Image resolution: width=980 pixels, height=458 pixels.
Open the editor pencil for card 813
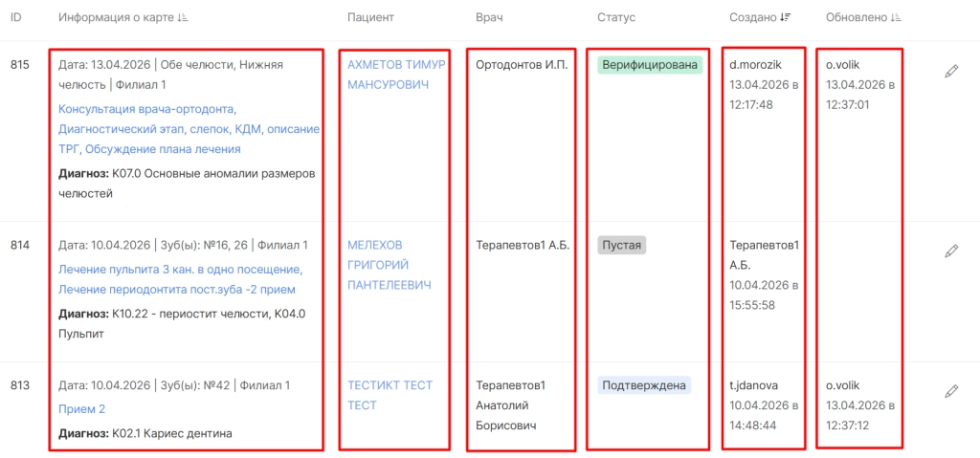point(951,391)
